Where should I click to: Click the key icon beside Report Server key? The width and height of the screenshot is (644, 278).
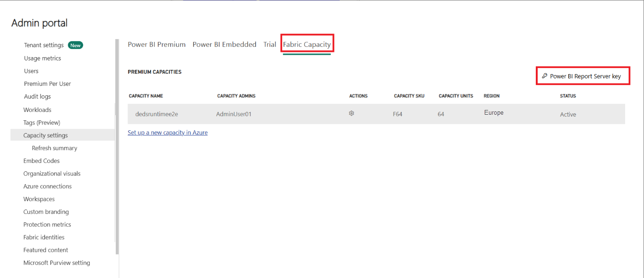(544, 76)
